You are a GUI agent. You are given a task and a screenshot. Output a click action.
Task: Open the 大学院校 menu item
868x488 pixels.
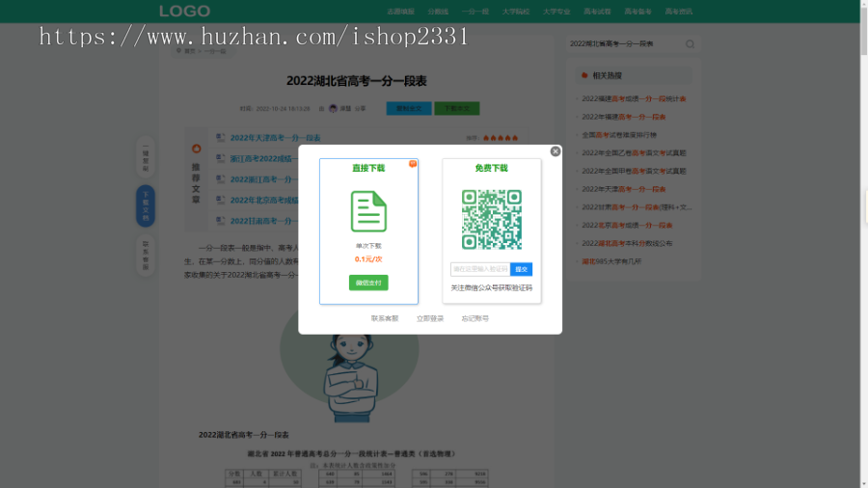point(516,12)
